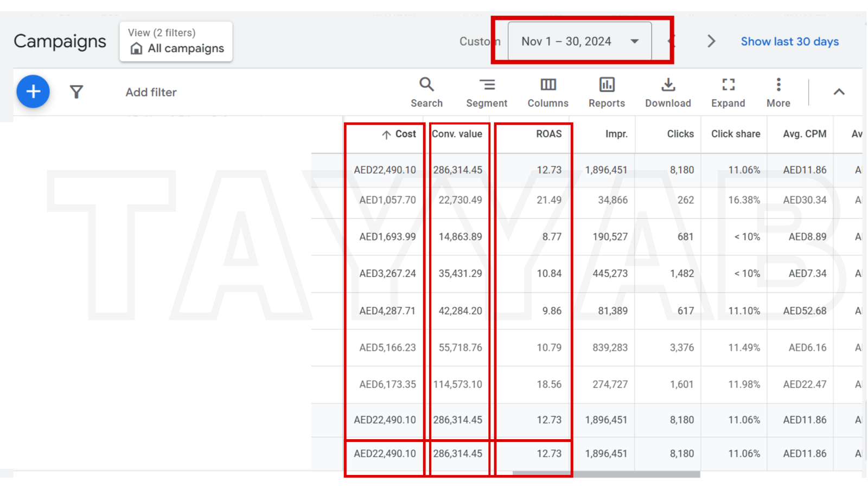Click the Conv. value column header
The width and height of the screenshot is (868, 488).
(x=457, y=134)
